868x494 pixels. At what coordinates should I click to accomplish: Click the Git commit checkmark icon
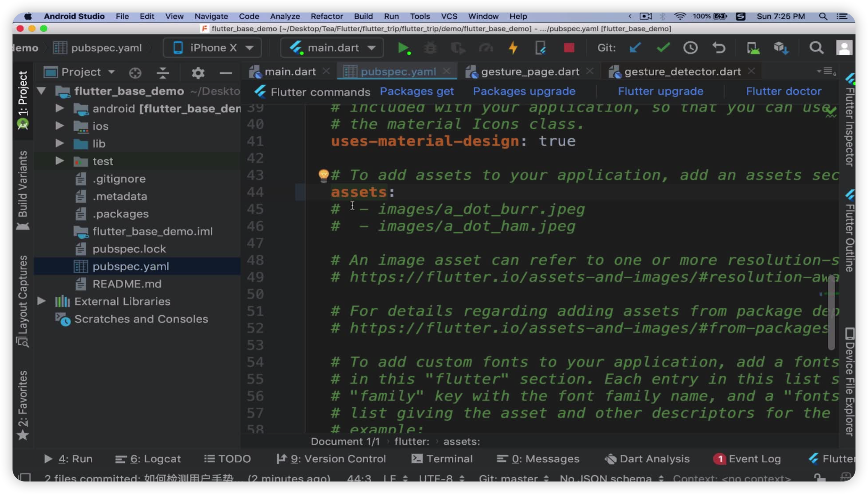[x=663, y=48]
